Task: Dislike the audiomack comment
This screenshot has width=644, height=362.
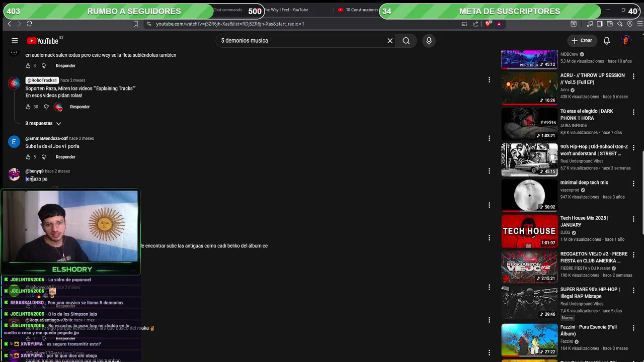Action: point(44,66)
